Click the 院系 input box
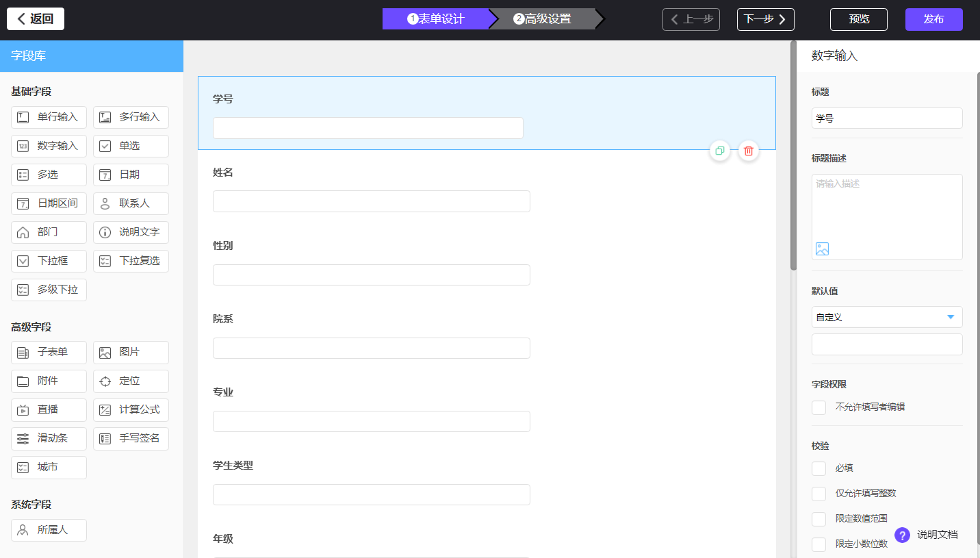The height and width of the screenshot is (558, 980). (372, 348)
